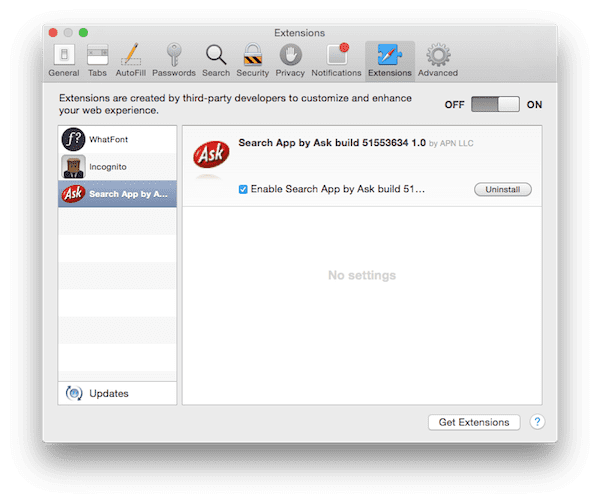This screenshot has height=503, width=600.
Task: Select Search App by Ask in sidebar
Action: click(117, 193)
